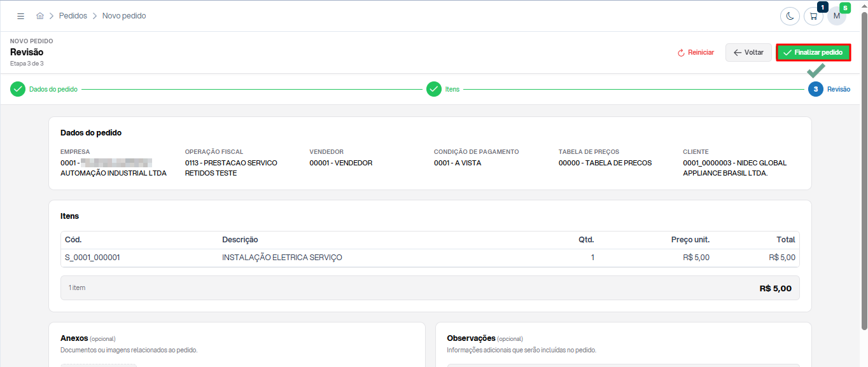This screenshot has height=367, width=868.
Task: Open the user avatar M menu
Action: coord(837,16)
